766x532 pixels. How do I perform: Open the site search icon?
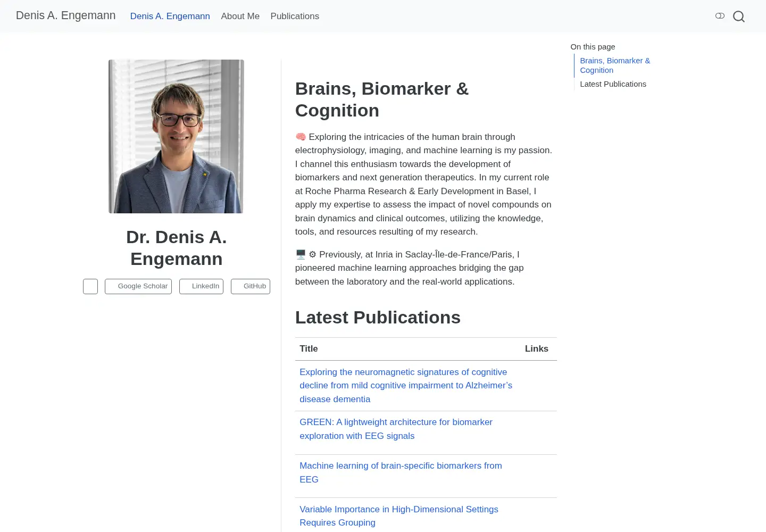[738, 16]
